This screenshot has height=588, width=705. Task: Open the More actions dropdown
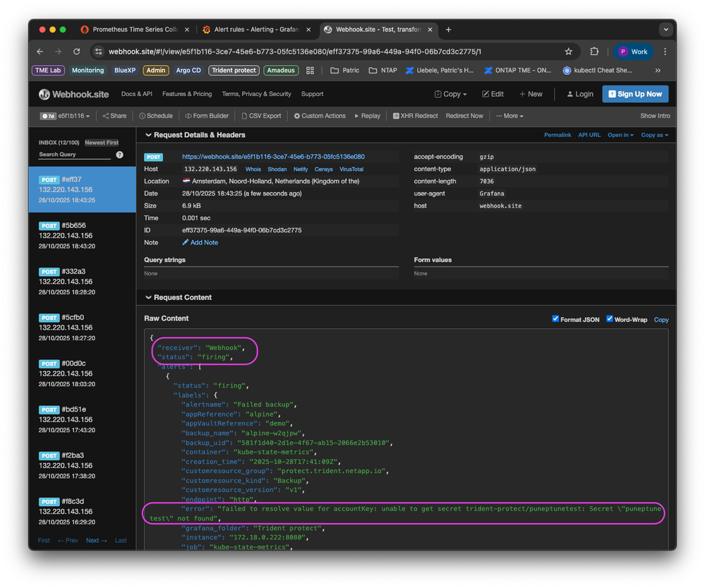509,116
